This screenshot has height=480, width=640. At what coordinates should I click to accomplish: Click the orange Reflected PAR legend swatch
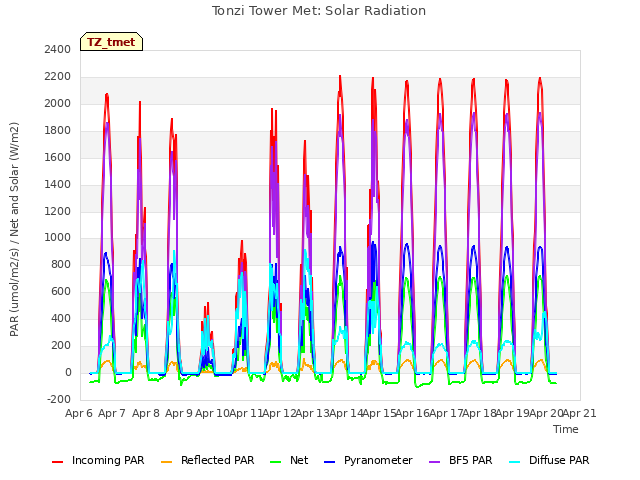[167, 462]
